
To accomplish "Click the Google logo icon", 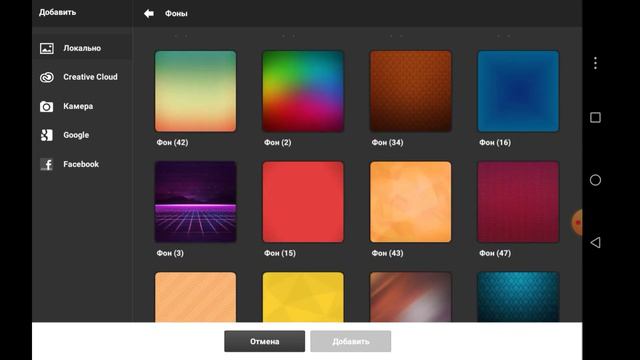I will point(47,135).
